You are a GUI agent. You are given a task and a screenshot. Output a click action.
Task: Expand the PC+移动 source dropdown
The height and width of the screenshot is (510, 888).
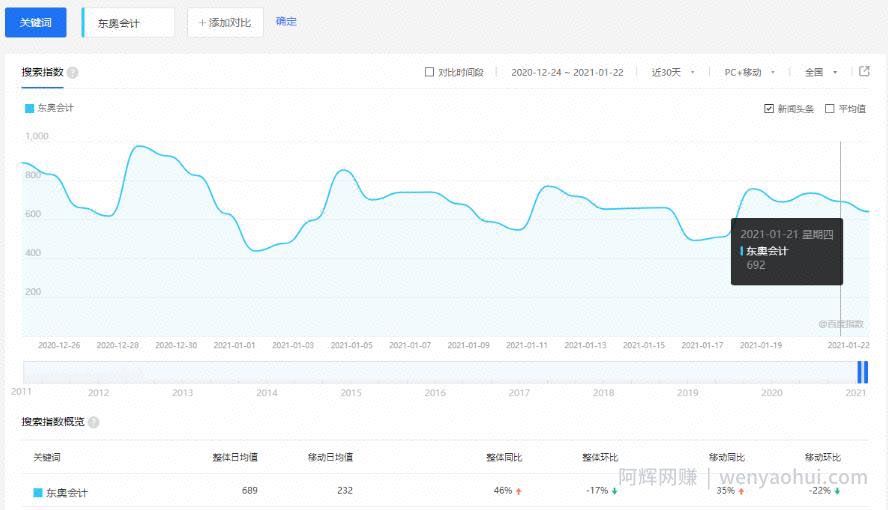749,72
